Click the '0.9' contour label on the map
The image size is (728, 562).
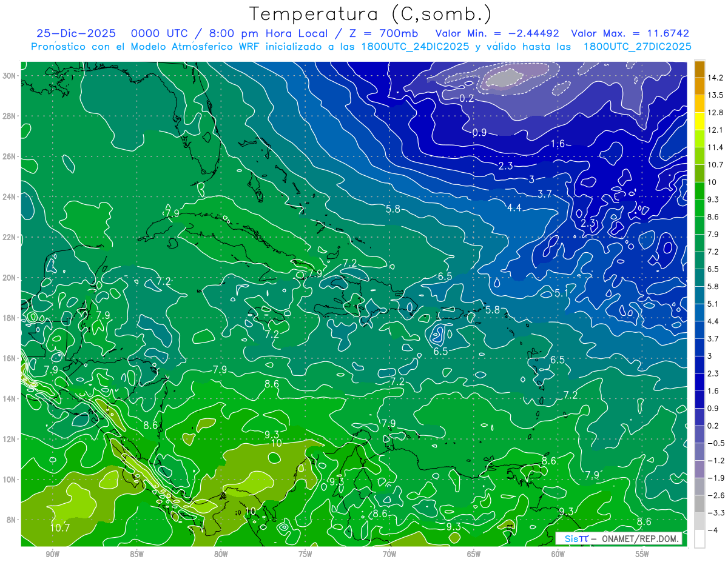pyautogui.click(x=479, y=132)
